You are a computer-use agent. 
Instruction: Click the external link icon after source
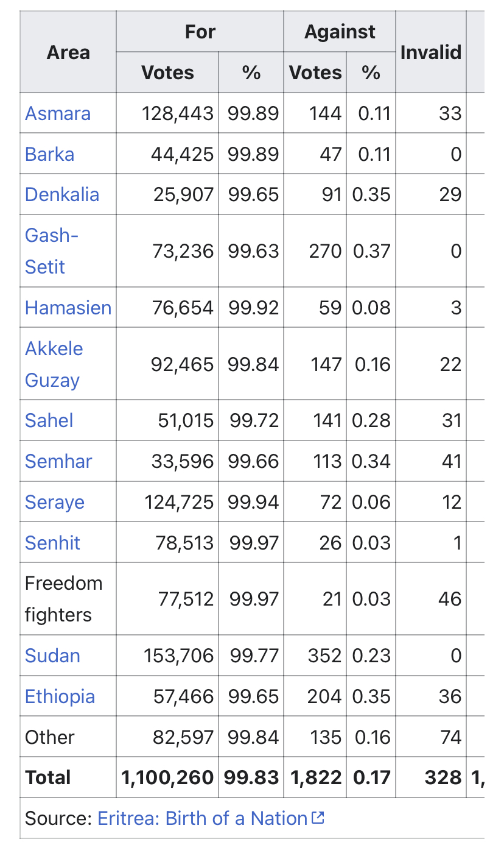(318, 818)
